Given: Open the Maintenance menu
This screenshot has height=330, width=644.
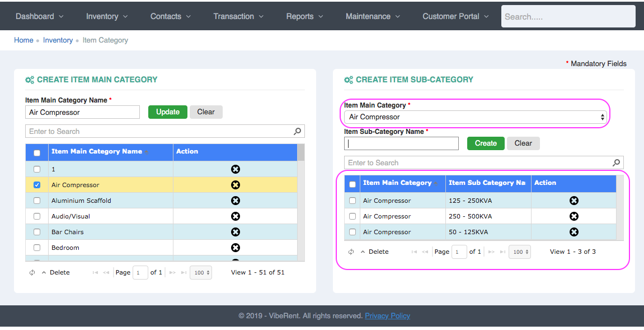Looking at the screenshot, I should (x=372, y=16).
